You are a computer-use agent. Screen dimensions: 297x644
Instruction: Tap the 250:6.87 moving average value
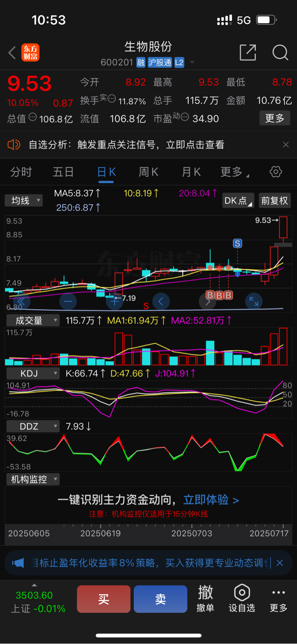click(x=79, y=208)
